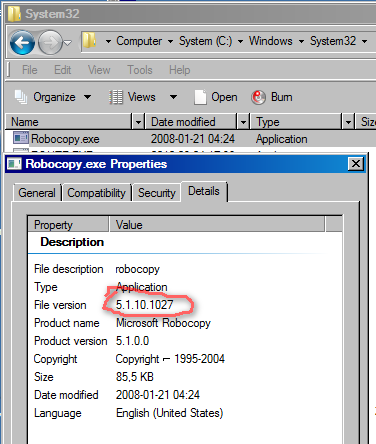The image size is (376, 444).
Task: Close the Robocopy.exe Properties dialog
Action: (x=356, y=164)
